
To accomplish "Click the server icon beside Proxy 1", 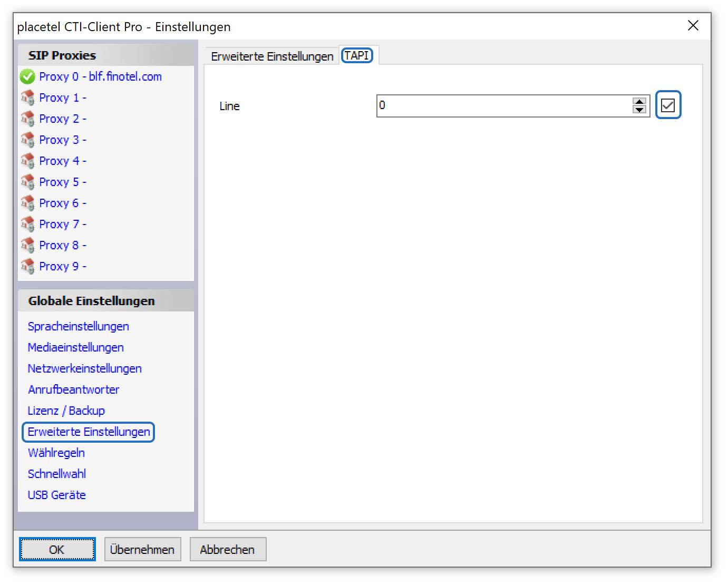I will click(27, 98).
